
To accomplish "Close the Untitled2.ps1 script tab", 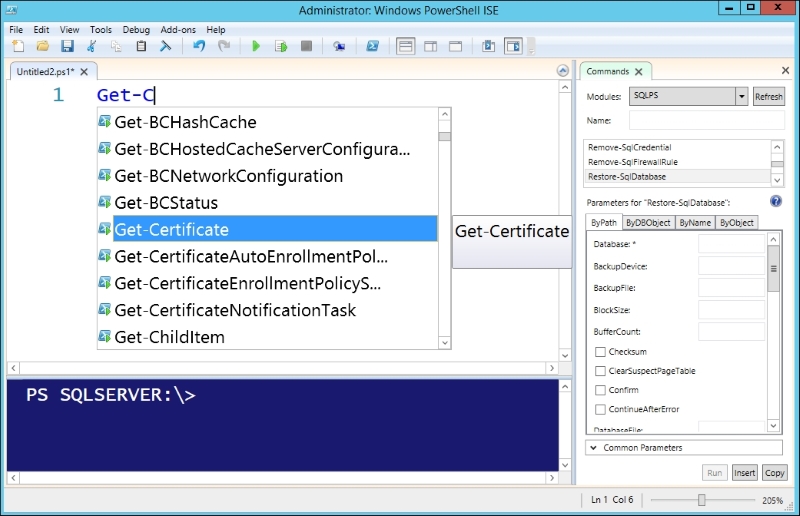I will (x=84, y=72).
